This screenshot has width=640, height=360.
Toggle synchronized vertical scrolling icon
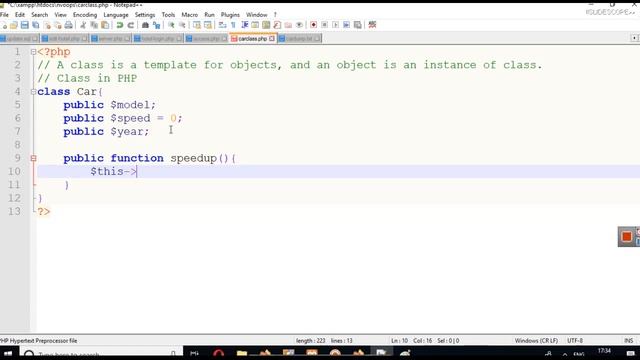(x=197, y=25)
